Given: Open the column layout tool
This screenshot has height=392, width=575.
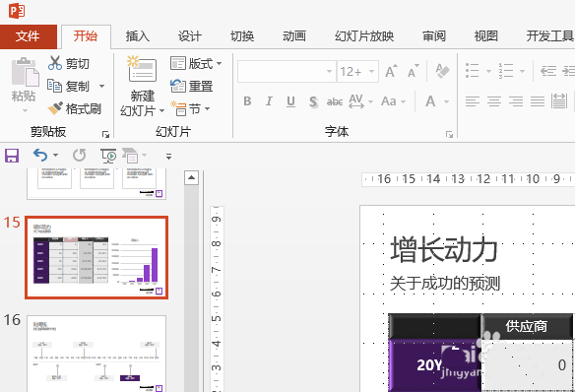Looking at the screenshot, I should pos(559,101).
